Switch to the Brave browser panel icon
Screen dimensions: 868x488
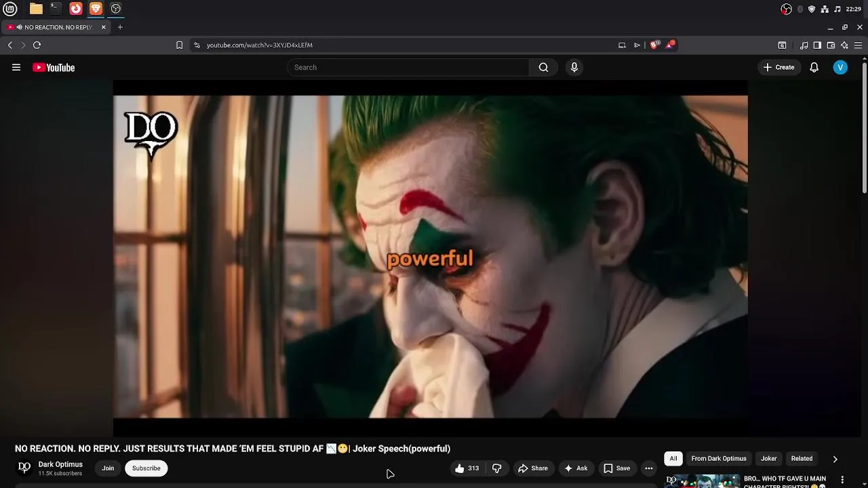tap(96, 9)
